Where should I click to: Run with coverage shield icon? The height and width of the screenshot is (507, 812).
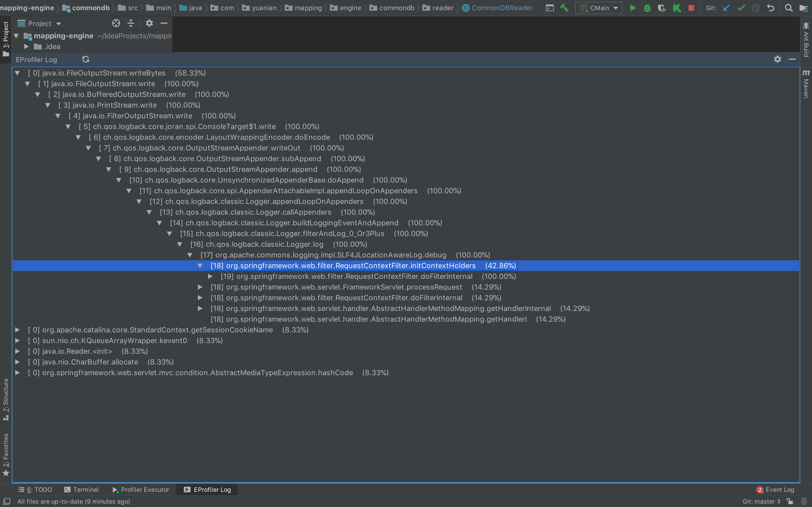pos(662,8)
